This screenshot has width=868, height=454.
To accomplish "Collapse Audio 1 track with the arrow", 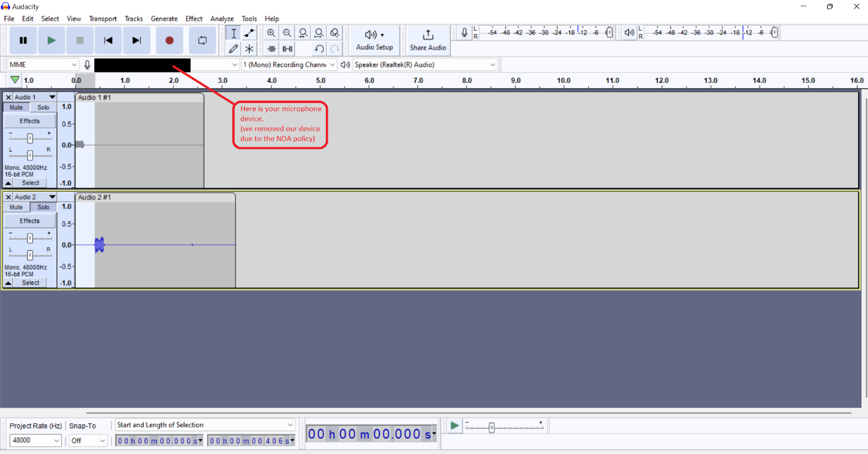I will point(8,183).
